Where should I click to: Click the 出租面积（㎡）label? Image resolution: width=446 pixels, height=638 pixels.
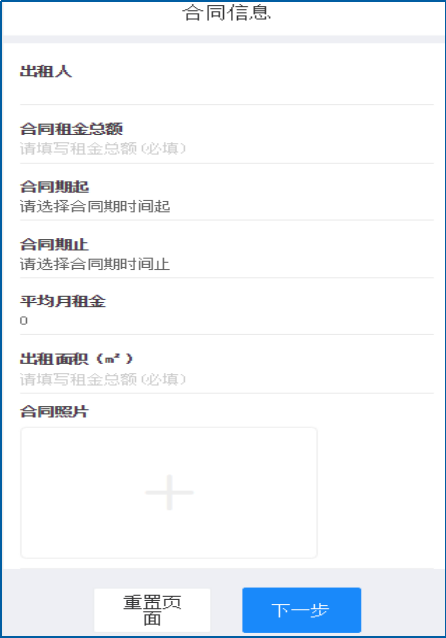(77, 359)
